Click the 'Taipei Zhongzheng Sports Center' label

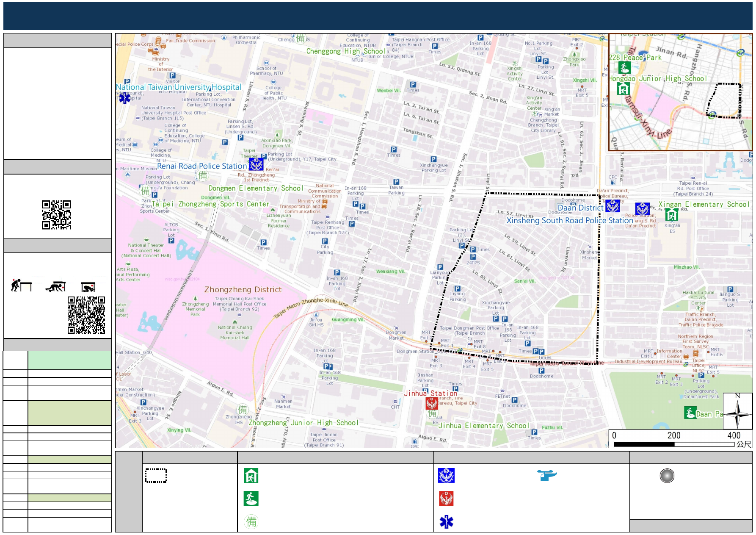pos(211,204)
